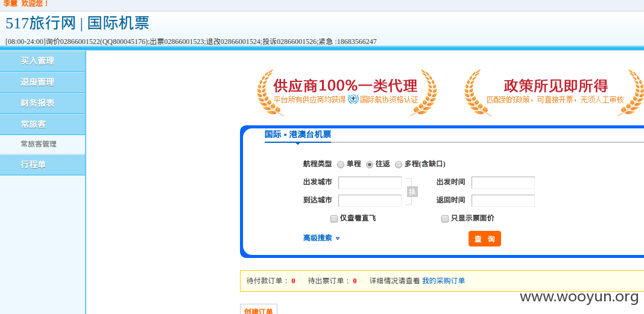This screenshot has height=314, width=644.
Task: Click the orange 查询 button
Action: [485, 239]
